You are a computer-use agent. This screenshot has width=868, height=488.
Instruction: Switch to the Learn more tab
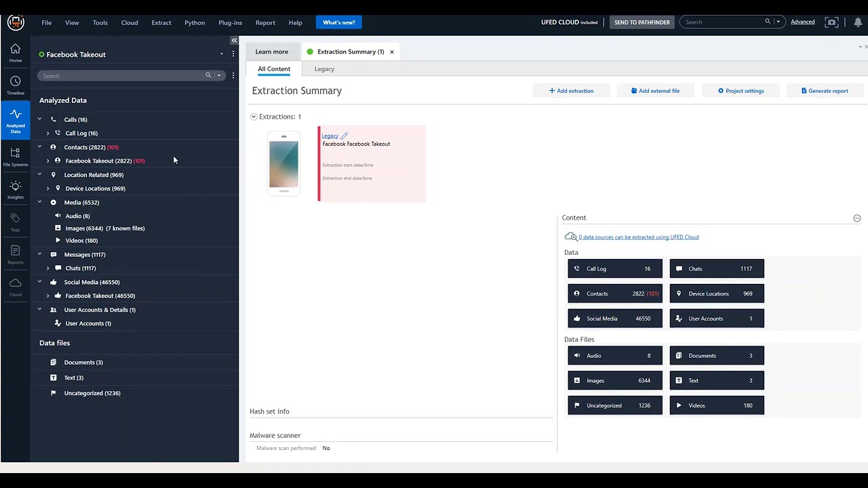271,52
